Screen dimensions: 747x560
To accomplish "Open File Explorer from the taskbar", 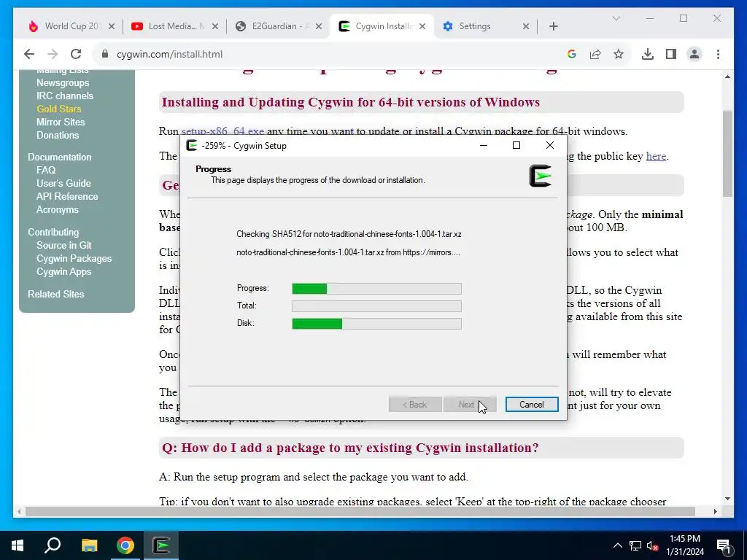I will point(89,545).
